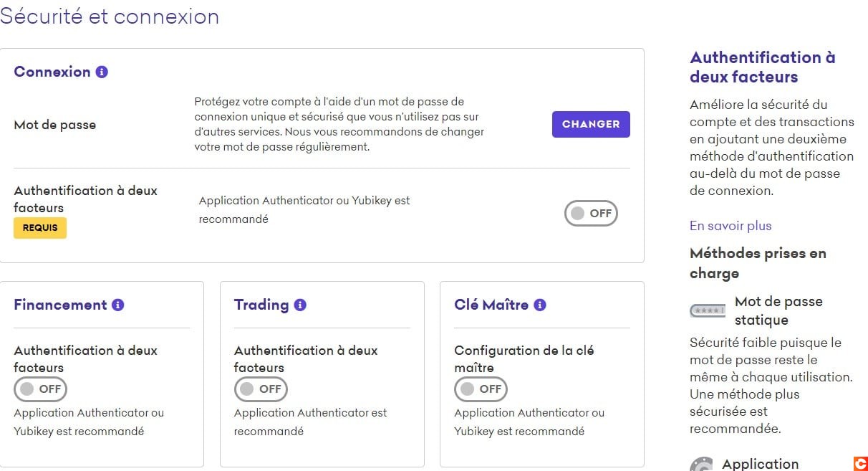Open the info icon beside Trading
Screen dimensions: 868x471
click(300, 305)
